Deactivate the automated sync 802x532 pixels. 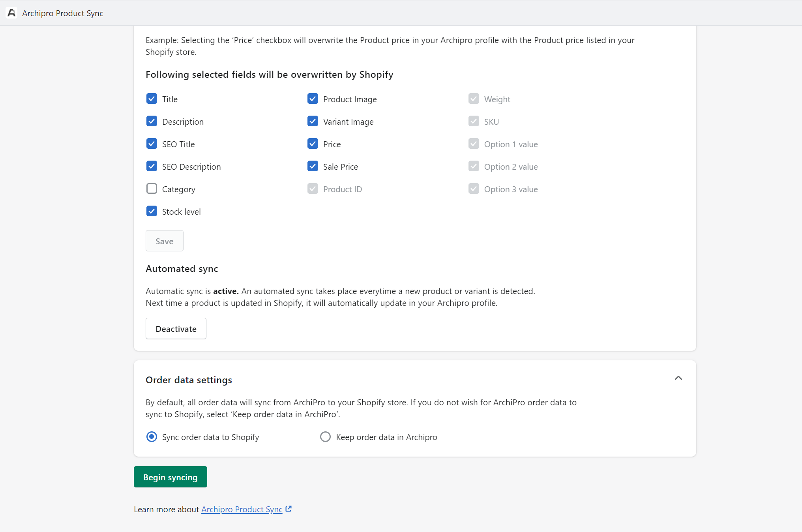[x=176, y=328]
